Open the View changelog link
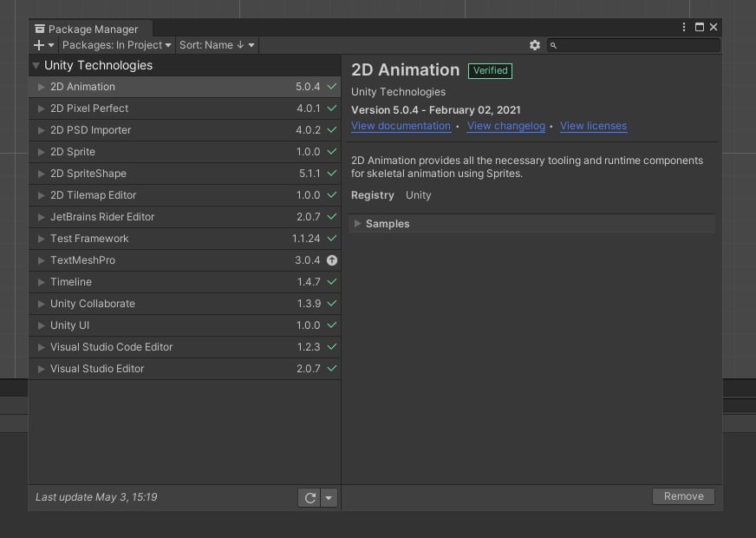This screenshot has width=756, height=538. [x=506, y=126]
